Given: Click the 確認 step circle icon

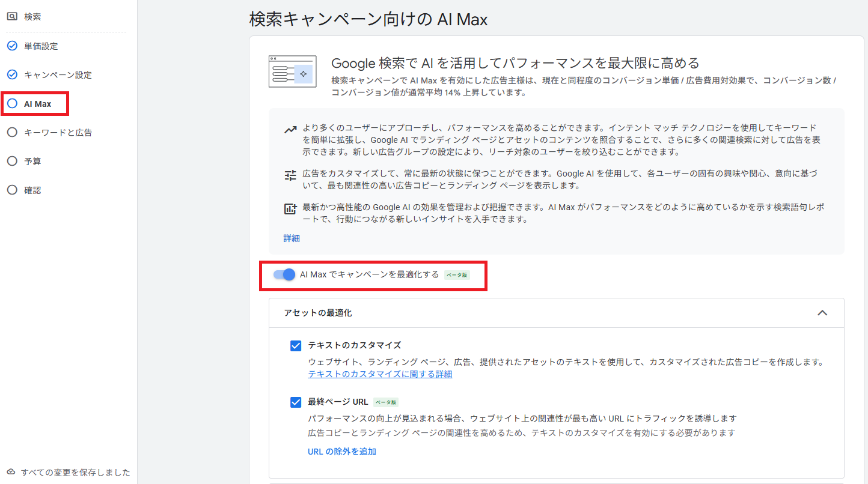Looking at the screenshot, I should [x=12, y=190].
